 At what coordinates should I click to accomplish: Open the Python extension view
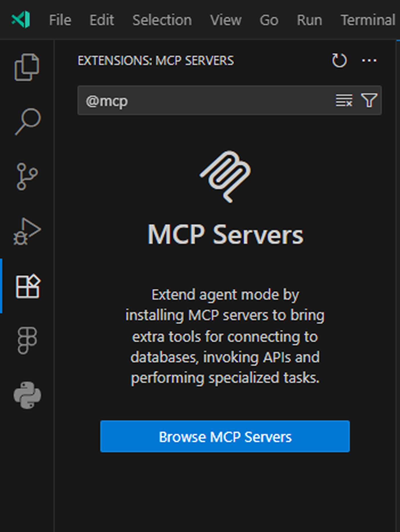27,395
